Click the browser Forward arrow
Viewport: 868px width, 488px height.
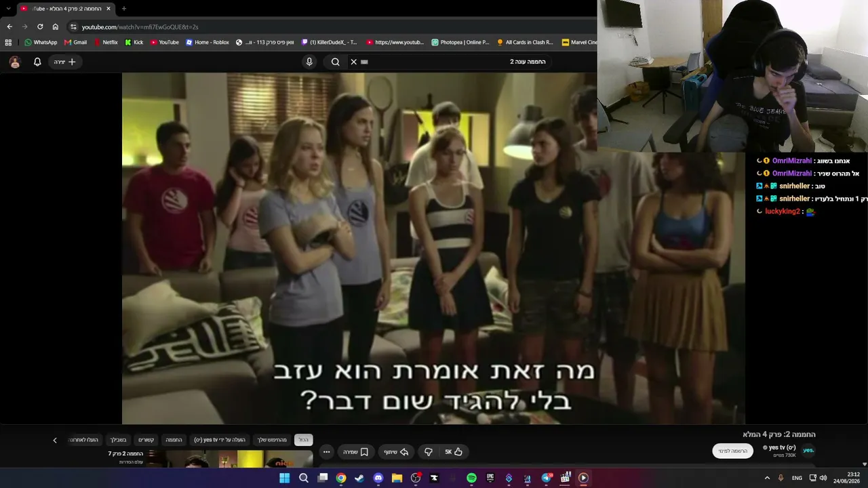pos(25,26)
